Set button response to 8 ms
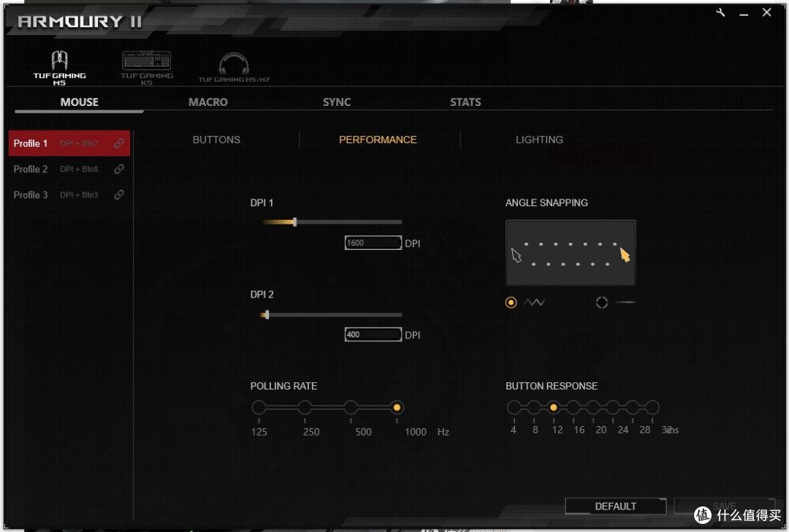 click(533, 407)
